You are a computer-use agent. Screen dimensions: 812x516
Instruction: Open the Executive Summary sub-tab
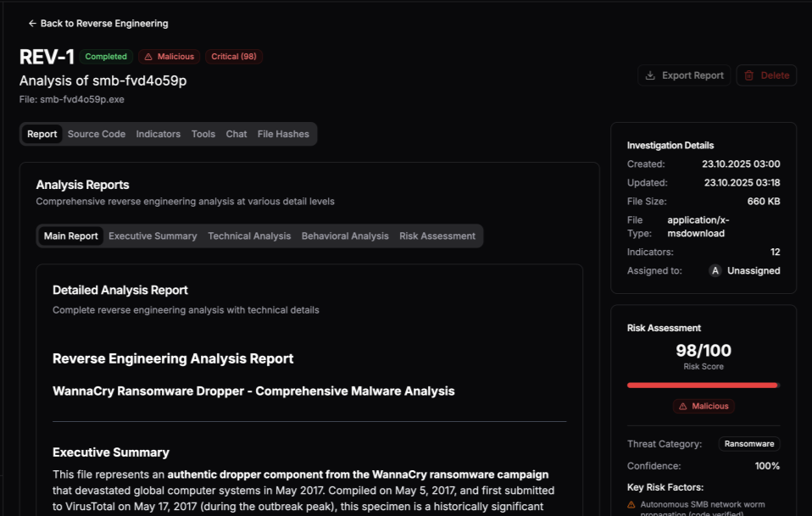153,236
